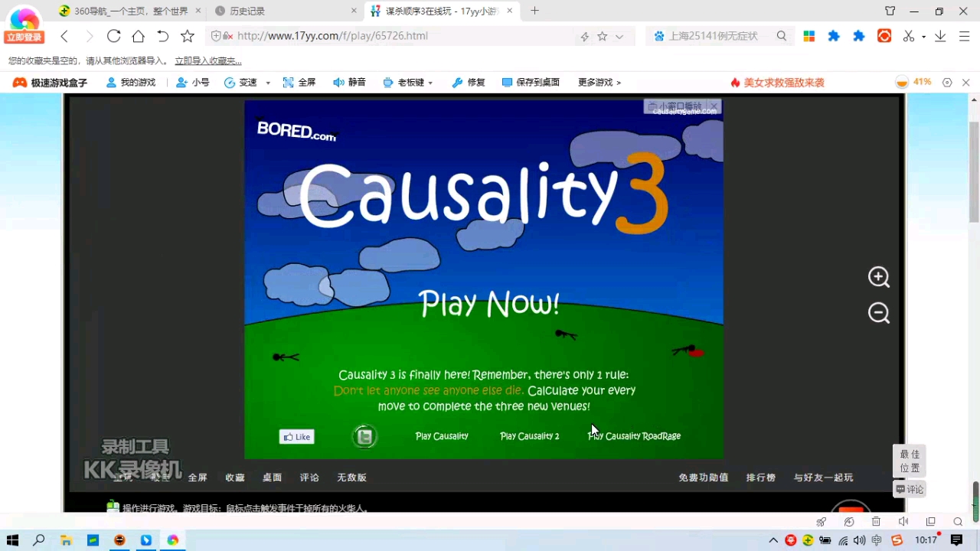Click the Twitter bird icon in game
This screenshot has width=980, height=551.
tap(365, 436)
